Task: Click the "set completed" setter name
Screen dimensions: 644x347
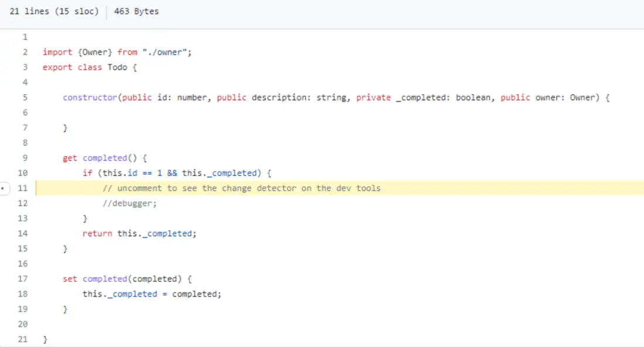Action: click(x=104, y=279)
